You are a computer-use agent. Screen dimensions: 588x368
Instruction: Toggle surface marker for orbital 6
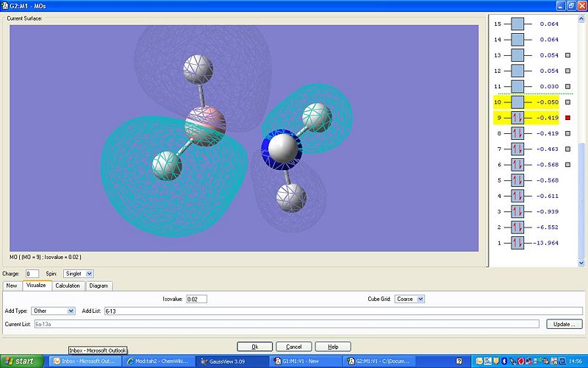tap(567, 164)
